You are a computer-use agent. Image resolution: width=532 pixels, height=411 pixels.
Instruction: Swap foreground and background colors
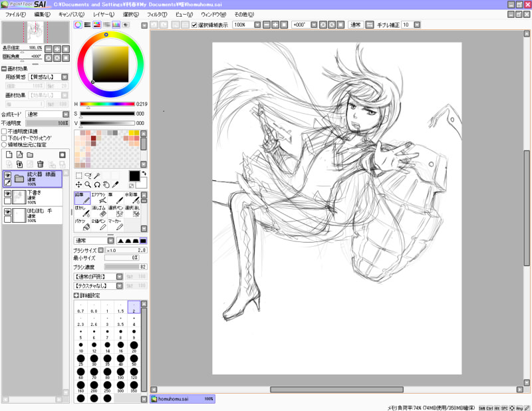click(144, 174)
